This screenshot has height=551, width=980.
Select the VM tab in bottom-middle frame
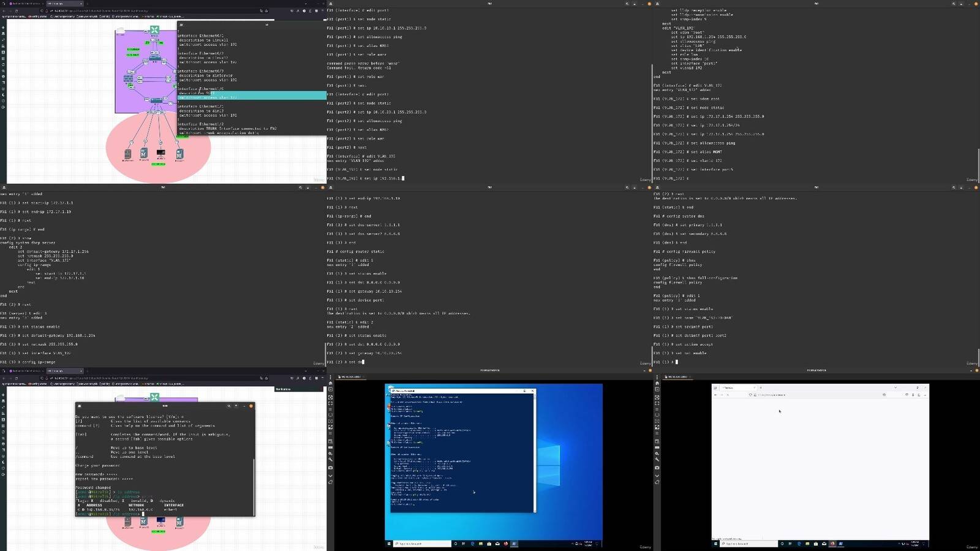[351, 377]
